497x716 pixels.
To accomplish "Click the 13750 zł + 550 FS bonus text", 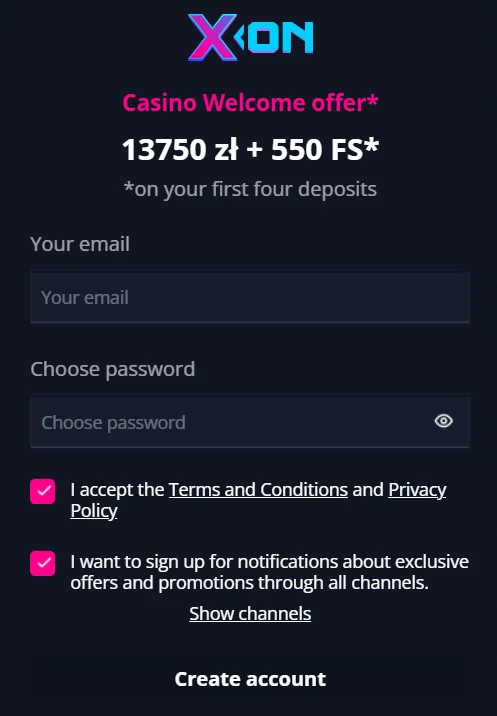I will pos(250,149).
